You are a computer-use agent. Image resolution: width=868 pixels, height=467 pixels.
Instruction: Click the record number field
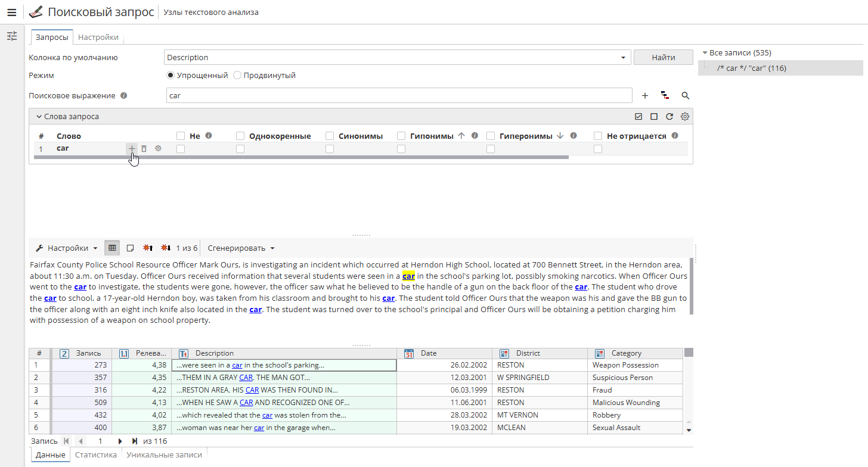coord(100,441)
